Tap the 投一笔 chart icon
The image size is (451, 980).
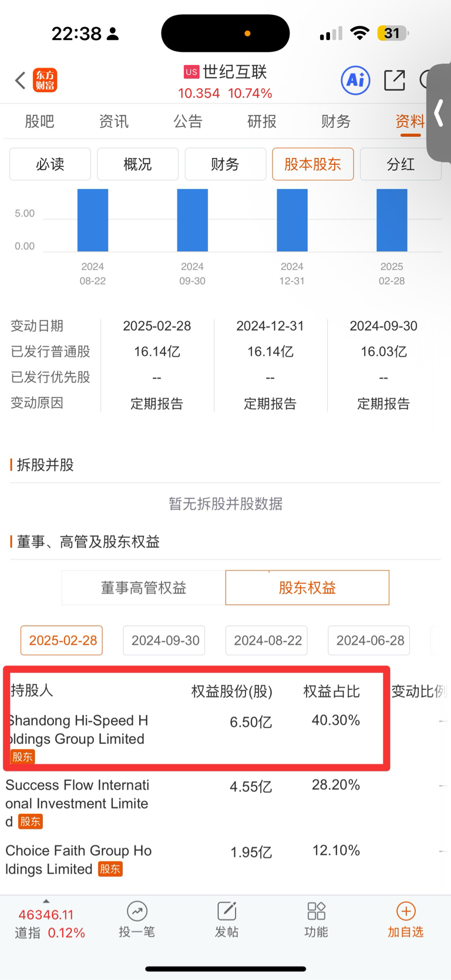[x=137, y=911]
